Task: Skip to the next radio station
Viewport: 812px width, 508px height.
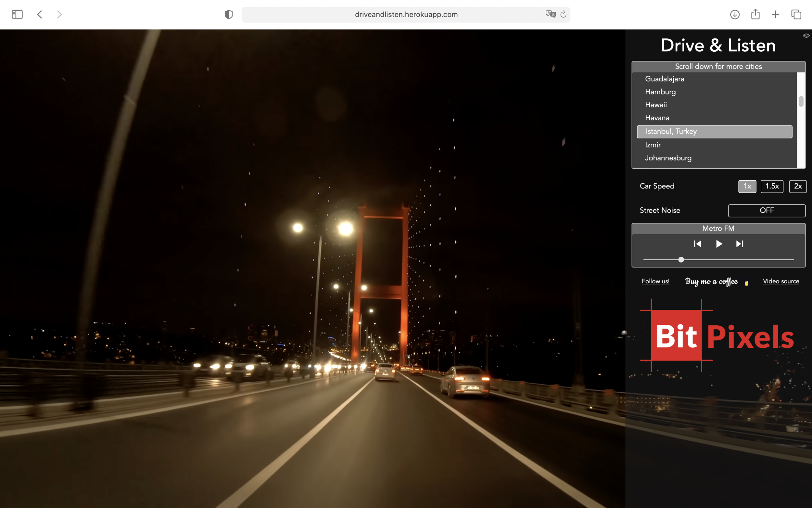Action: (740, 244)
